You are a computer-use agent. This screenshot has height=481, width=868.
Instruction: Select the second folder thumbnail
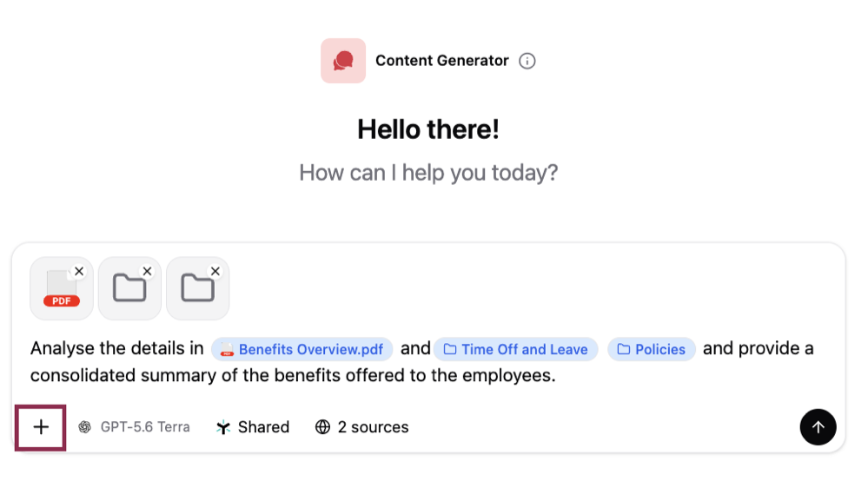[x=197, y=288]
